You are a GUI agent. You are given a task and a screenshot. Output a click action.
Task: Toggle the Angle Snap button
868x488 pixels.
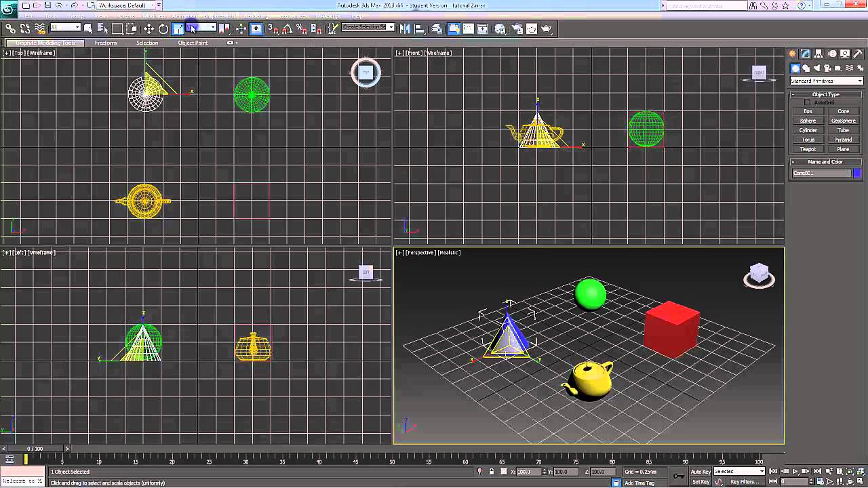pos(287,28)
